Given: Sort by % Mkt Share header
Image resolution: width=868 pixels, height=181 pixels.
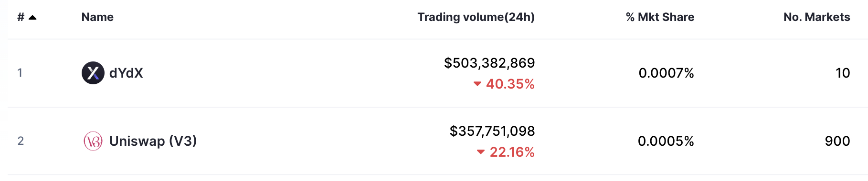Looking at the screenshot, I should coord(660,17).
